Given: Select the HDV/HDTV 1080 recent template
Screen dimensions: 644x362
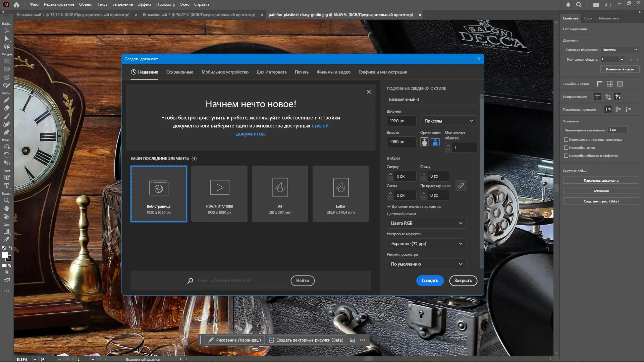Looking at the screenshot, I should (x=219, y=194).
